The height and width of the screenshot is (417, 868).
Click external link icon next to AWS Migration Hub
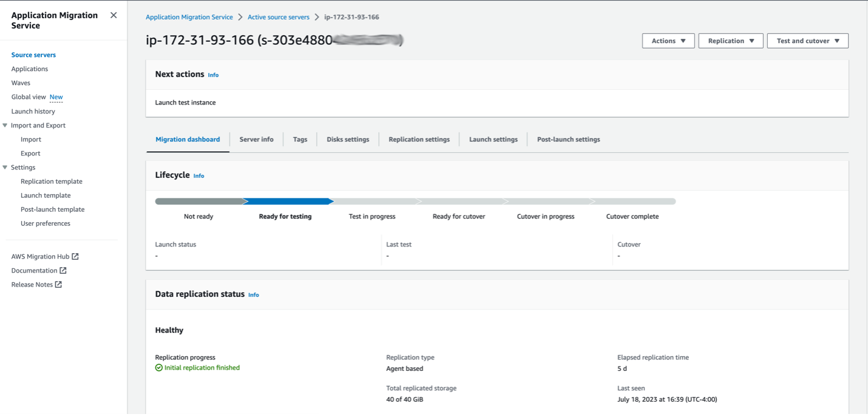pos(75,256)
